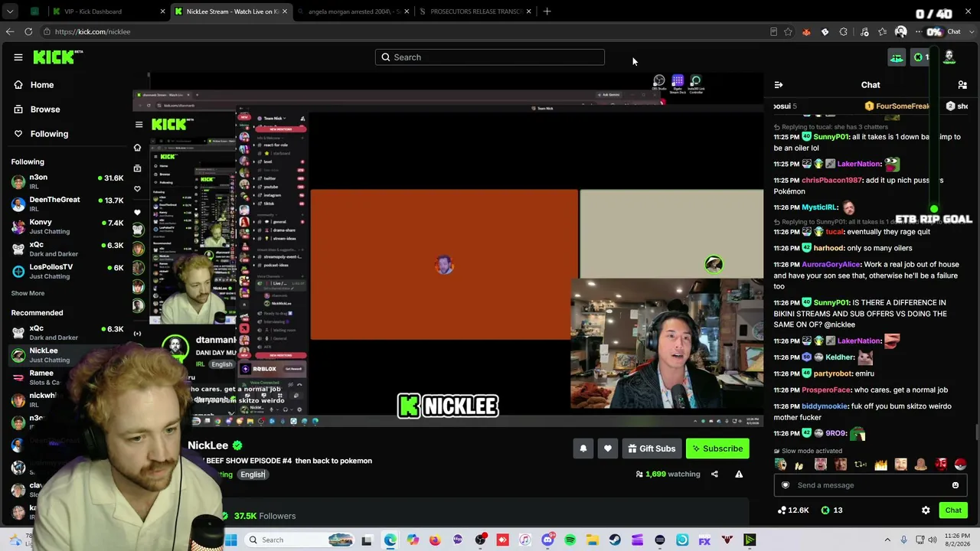
Task: Switch to PROSECUTORS RELEASE TRANSCRIPT tab
Action: (x=475, y=11)
